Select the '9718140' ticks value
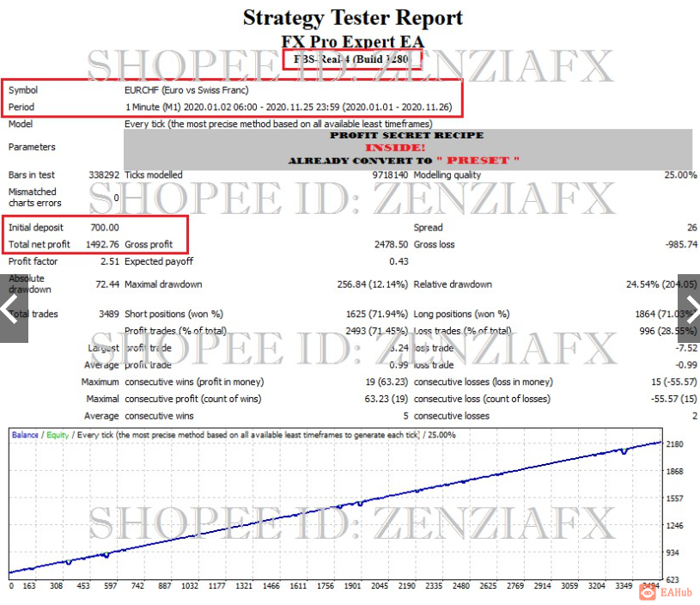700x605 pixels. (390, 174)
